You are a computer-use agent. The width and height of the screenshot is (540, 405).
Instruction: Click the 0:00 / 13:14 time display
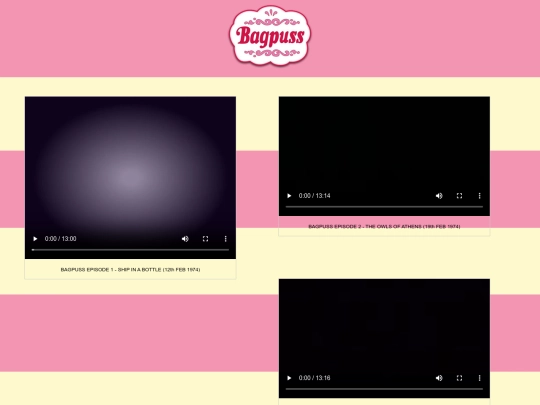[314, 196]
